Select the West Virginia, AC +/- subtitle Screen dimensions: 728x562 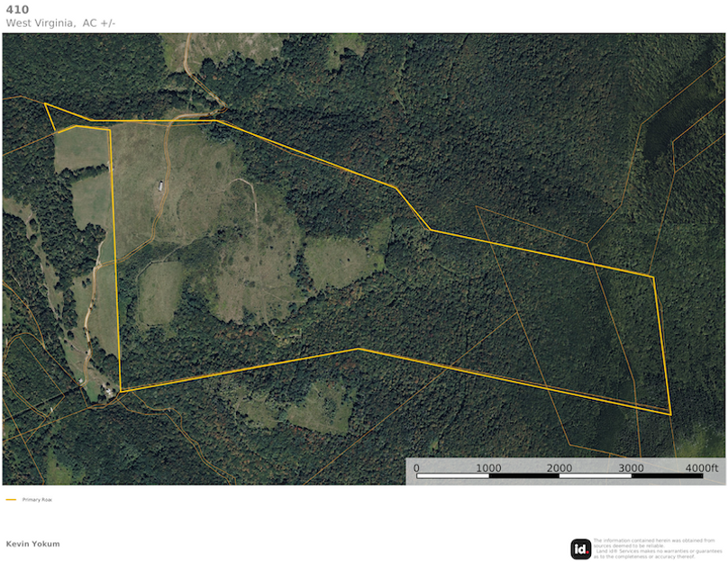coord(59,21)
